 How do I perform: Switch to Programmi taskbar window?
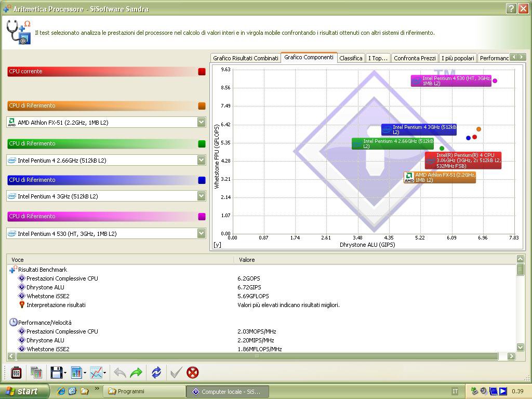pyautogui.click(x=144, y=391)
